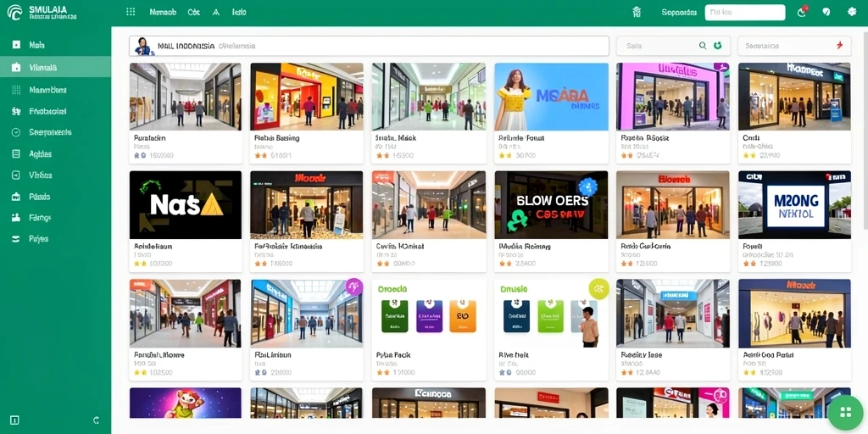Click the Sopnordas link in header

click(679, 12)
